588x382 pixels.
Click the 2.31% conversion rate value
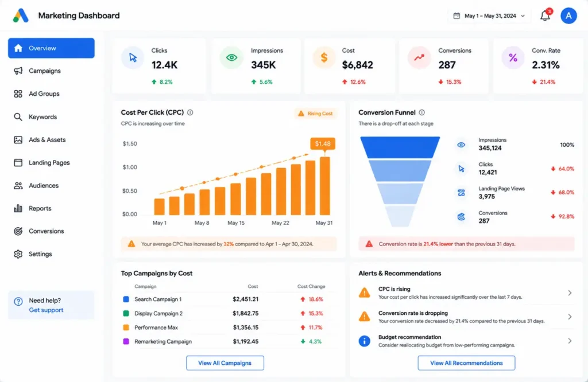546,65
